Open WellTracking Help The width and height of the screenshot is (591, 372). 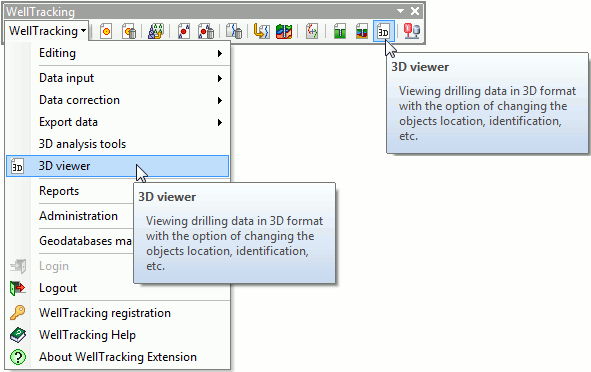pos(117,335)
